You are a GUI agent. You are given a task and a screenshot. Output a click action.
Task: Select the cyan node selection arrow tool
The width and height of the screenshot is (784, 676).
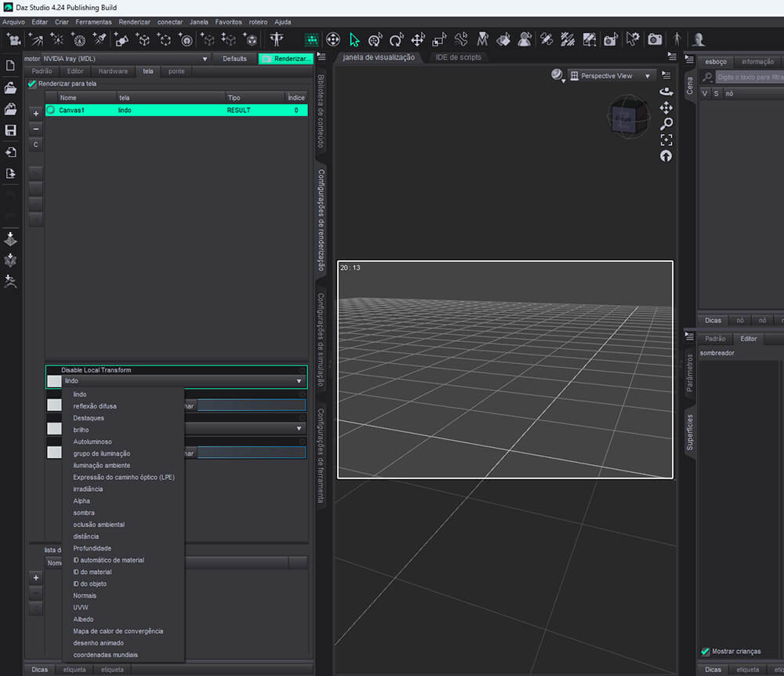click(354, 39)
